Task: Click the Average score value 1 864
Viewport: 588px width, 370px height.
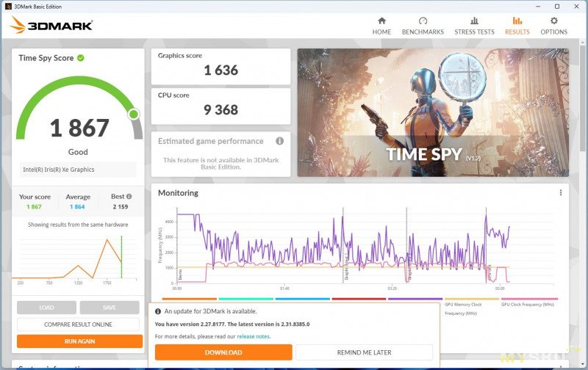Action: [x=77, y=207]
